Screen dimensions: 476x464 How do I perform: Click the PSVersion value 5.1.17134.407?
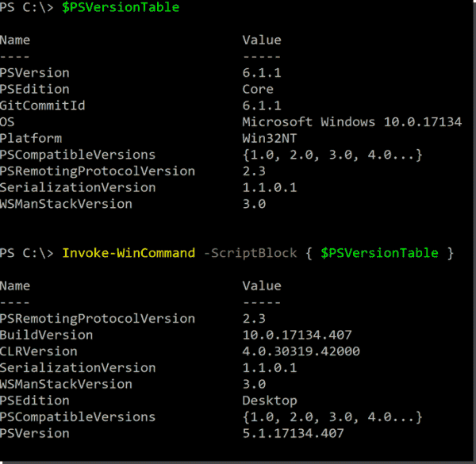click(294, 433)
